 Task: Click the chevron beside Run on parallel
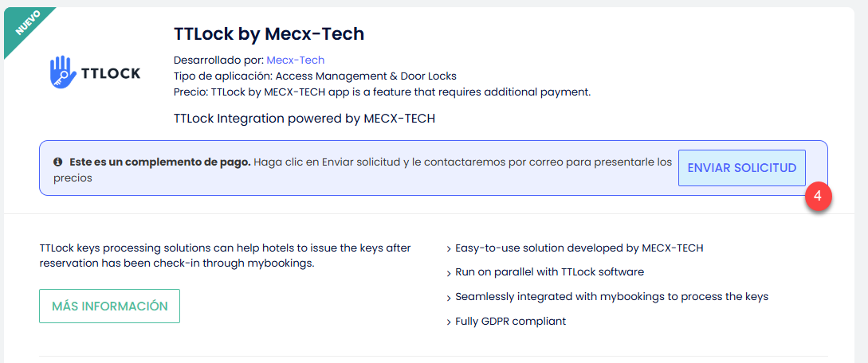pyautogui.click(x=449, y=272)
